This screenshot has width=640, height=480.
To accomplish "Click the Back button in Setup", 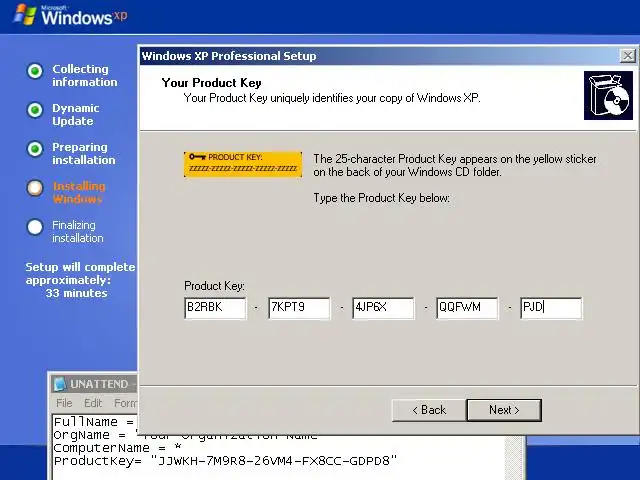I will [429, 410].
